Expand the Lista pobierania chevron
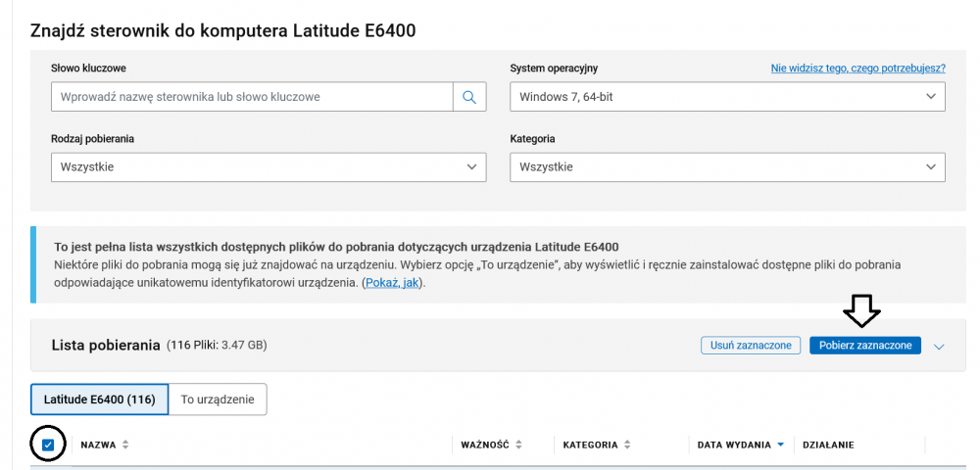980x470 pixels. (x=940, y=346)
